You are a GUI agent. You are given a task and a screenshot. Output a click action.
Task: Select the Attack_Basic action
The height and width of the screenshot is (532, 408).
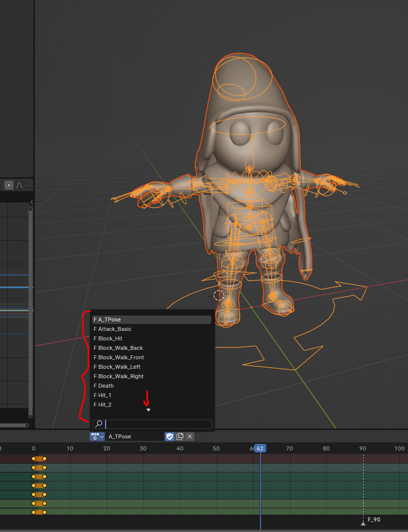coord(151,329)
